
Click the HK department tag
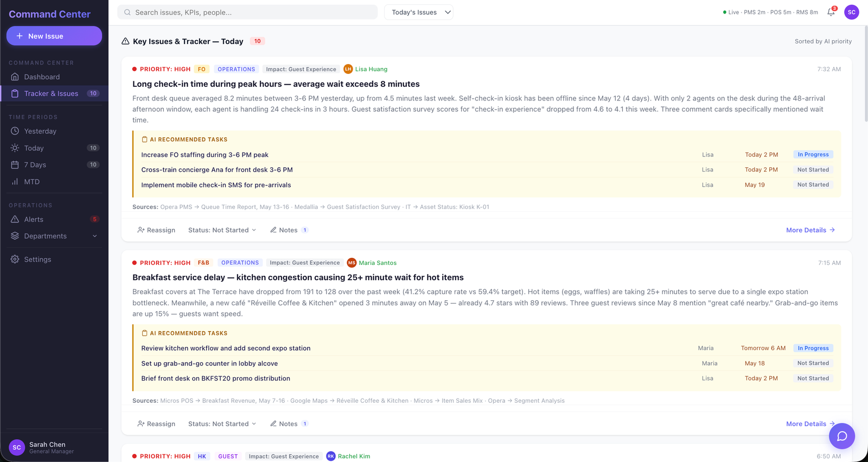click(x=202, y=456)
